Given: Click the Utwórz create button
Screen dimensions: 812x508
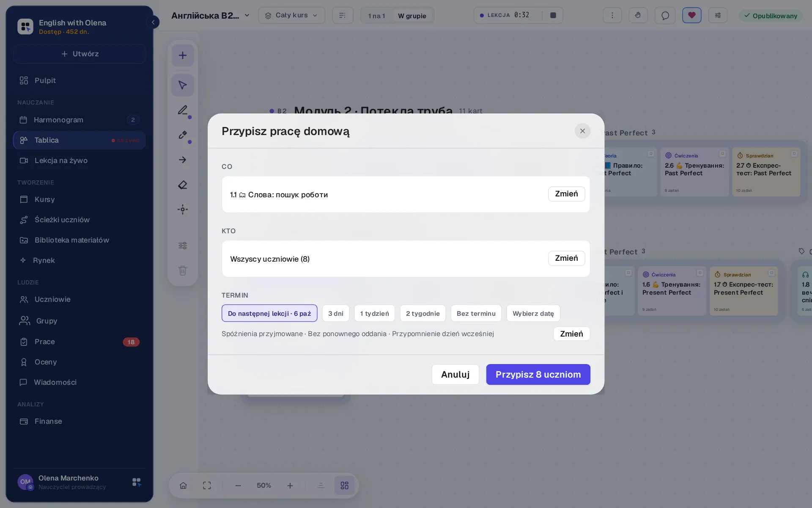Looking at the screenshot, I should click(80, 54).
